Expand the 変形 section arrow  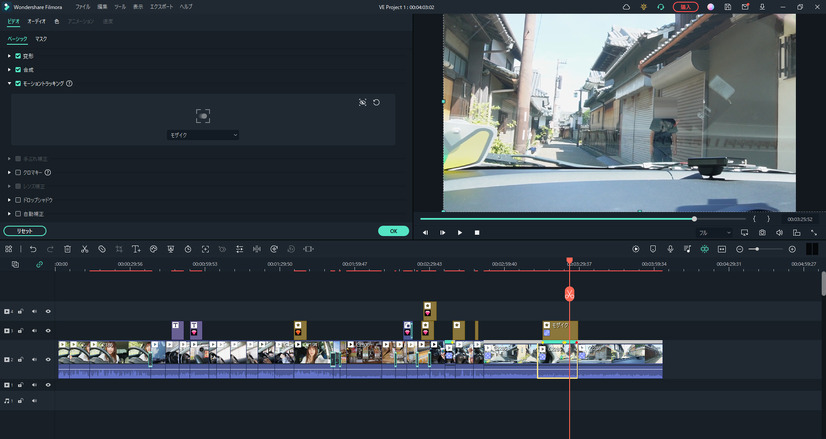(x=9, y=56)
